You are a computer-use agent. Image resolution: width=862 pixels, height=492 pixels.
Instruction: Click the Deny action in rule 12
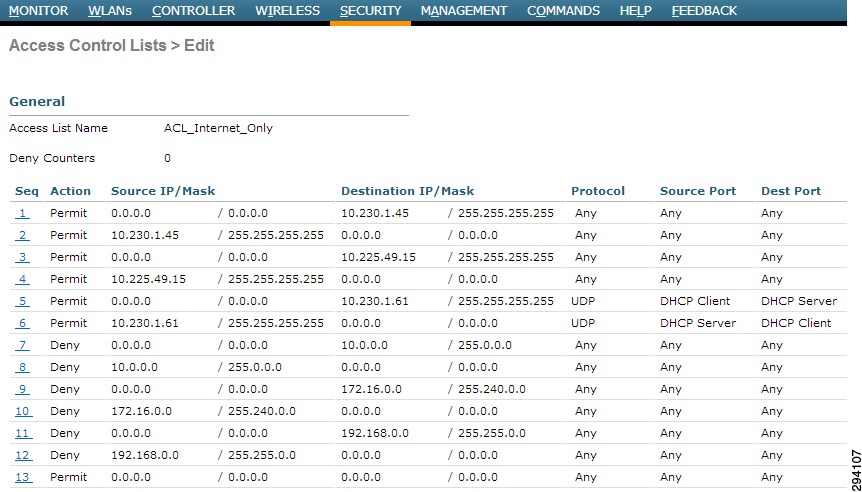(65, 455)
